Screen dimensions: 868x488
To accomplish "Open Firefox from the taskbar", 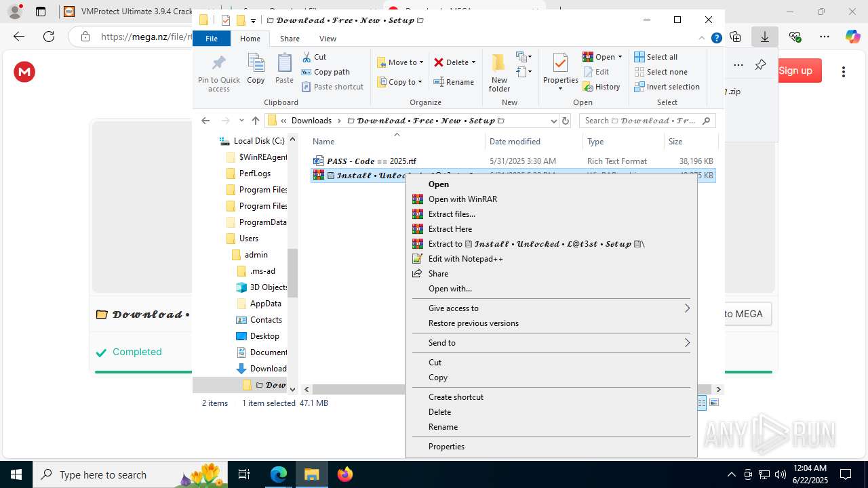I will click(x=345, y=474).
